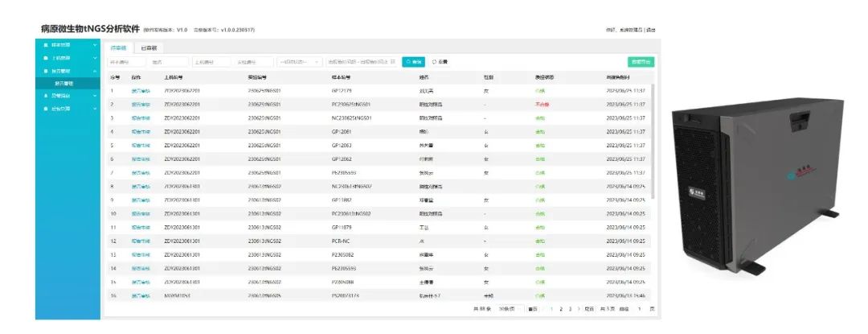
Task: Click the reset button with circular arrow icon
Action: coord(440,61)
